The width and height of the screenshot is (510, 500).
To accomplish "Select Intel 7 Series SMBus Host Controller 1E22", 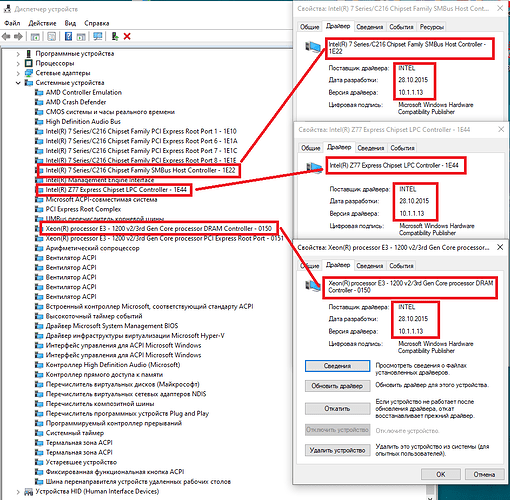I will tap(140, 170).
